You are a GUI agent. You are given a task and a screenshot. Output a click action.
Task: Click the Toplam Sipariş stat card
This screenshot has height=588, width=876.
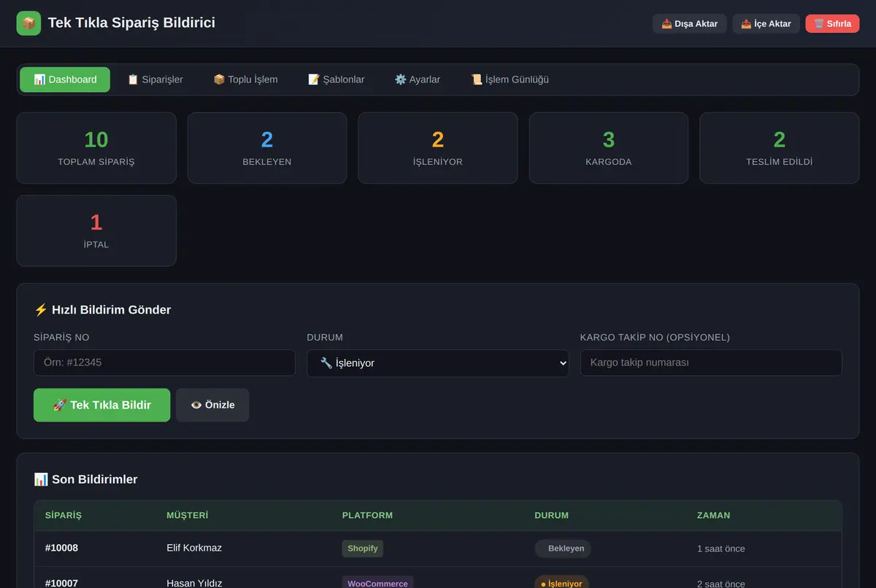click(x=96, y=148)
